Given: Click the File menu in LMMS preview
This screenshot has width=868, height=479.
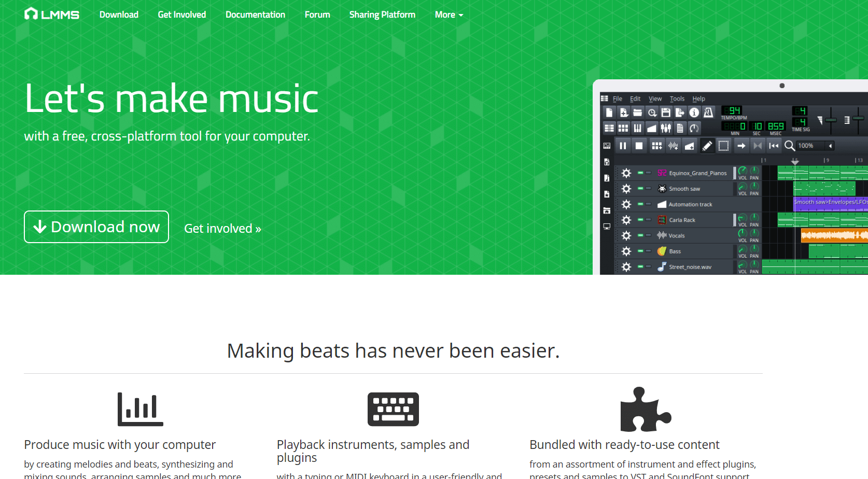Looking at the screenshot, I should tap(617, 98).
